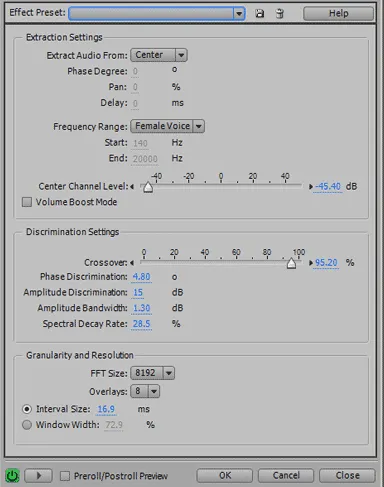
Task: Edit the Phase Discrimination 4.80 value
Action: [141, 277]
